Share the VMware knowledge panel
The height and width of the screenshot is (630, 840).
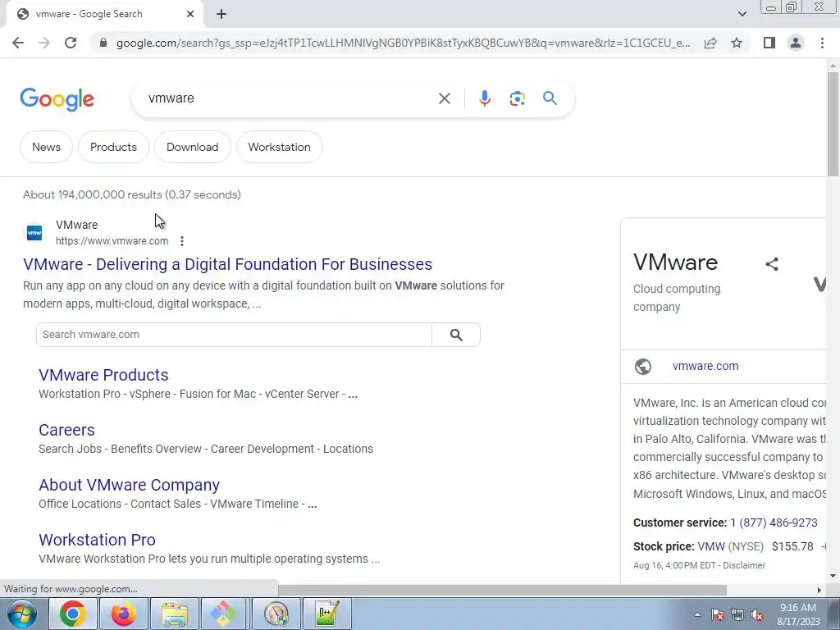pyautogui.click(x=771, y=264)
